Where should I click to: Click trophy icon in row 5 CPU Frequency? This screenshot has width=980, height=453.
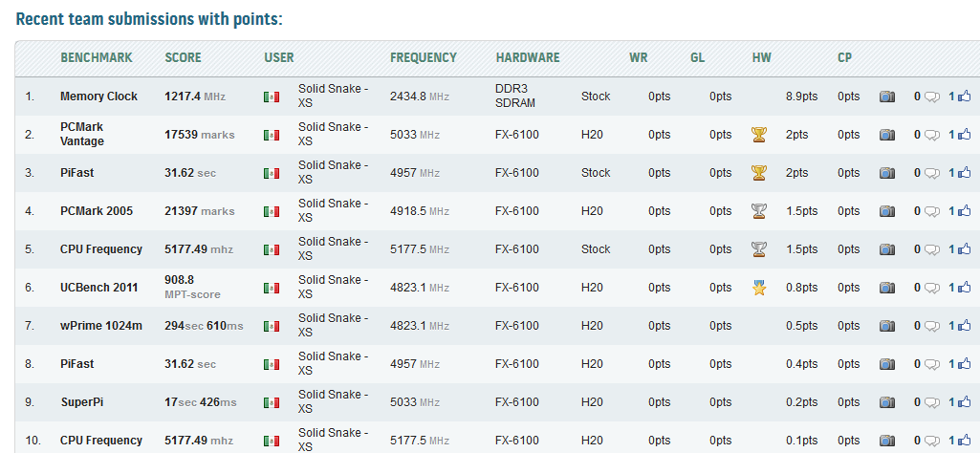pos(759,249)
